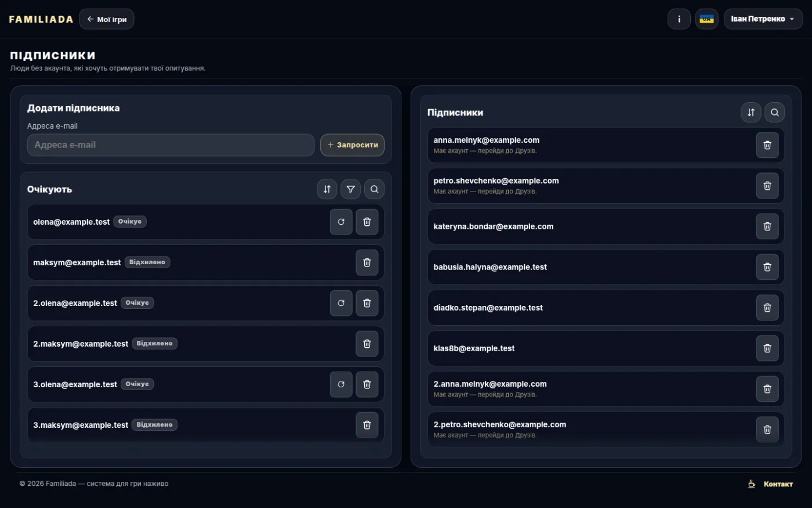Open search in the Підписники panel
The width and height of the screenshot is (812, 508).
775,113
